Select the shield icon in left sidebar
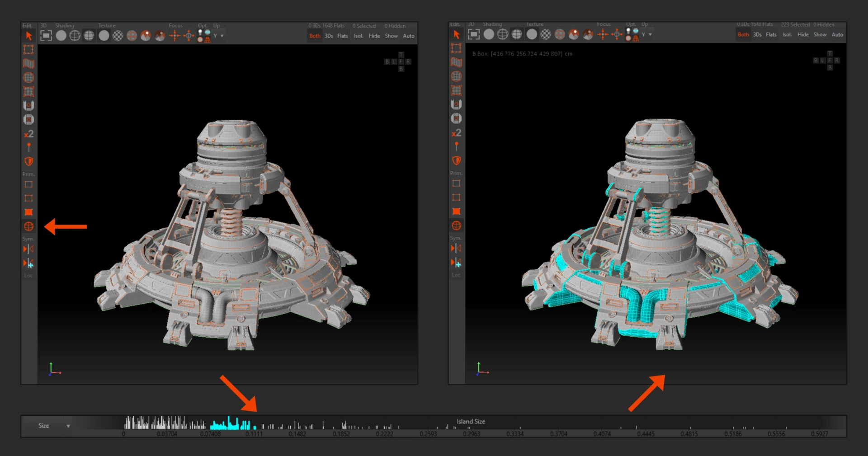 pos(28,161)
